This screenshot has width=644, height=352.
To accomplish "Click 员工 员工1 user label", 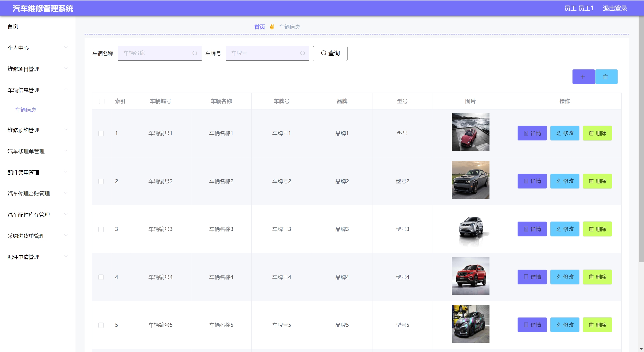I will coord(579,8).
